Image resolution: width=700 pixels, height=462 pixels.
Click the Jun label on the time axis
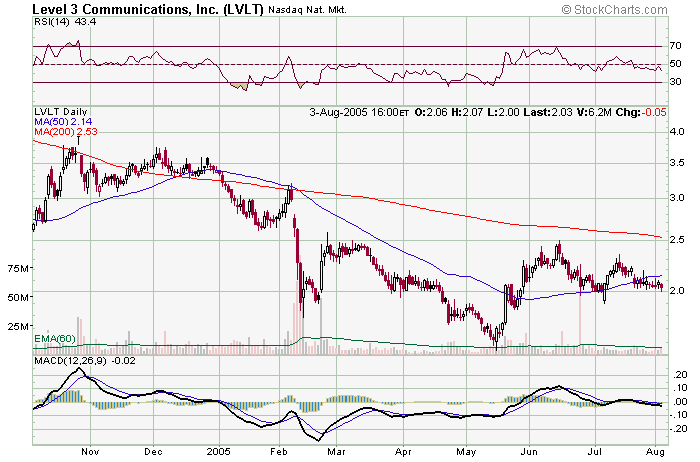pyautogui.click(x=529, y=452)
